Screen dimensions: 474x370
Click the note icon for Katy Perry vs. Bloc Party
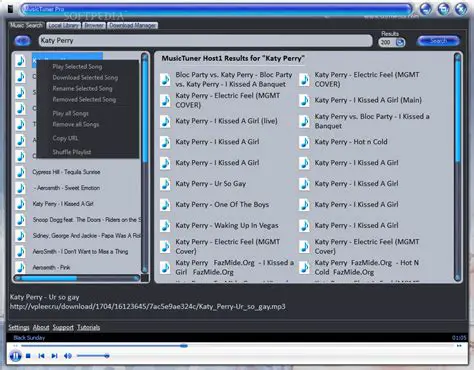click(x=304, y=121)
